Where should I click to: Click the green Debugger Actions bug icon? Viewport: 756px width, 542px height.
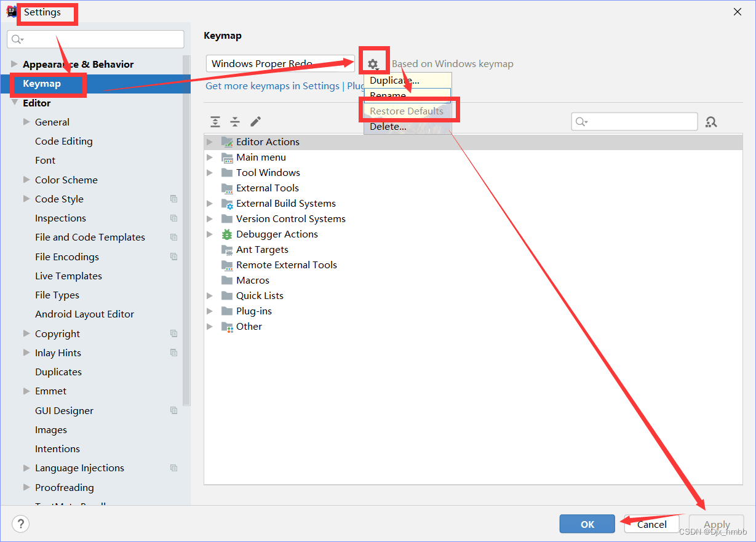[227, 234]
